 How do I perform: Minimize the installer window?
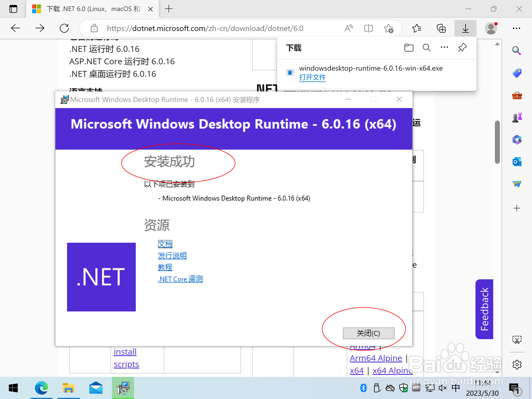(348, 99)
